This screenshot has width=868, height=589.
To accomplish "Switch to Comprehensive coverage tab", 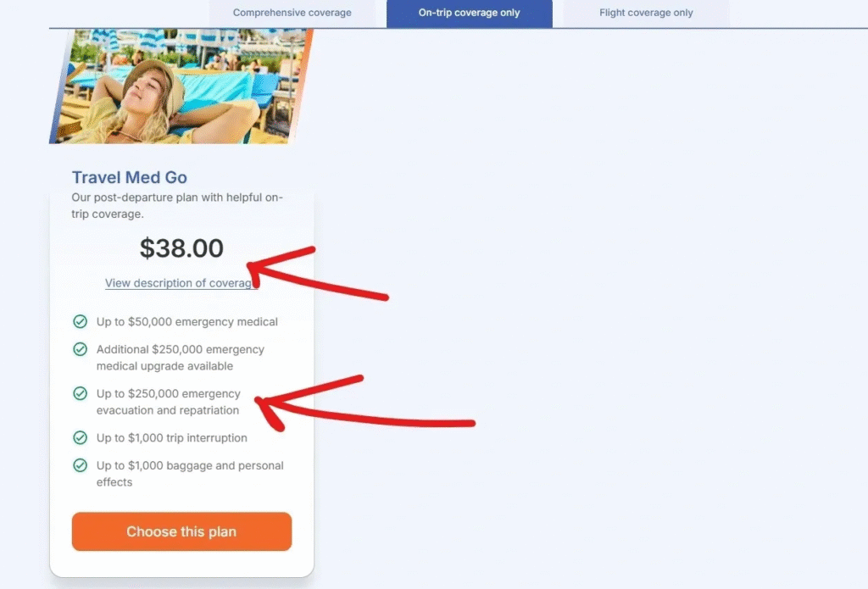I will (292, 13).
